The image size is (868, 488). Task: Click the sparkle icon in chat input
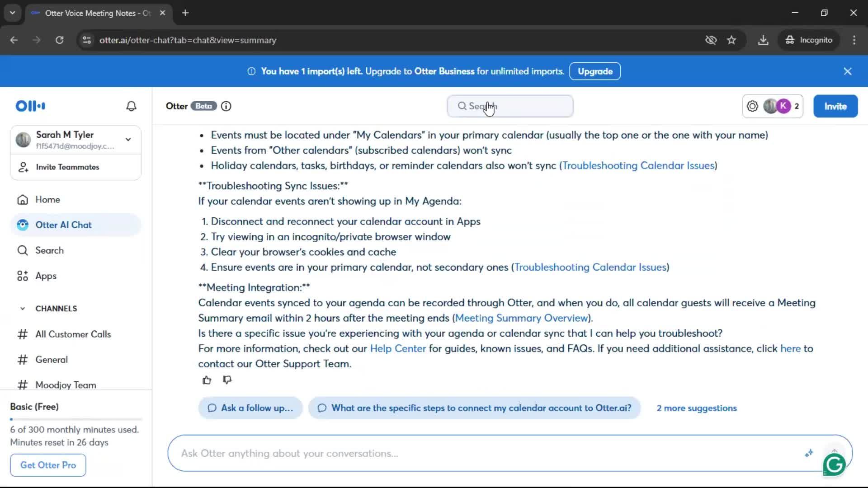[x=809, y=453]
